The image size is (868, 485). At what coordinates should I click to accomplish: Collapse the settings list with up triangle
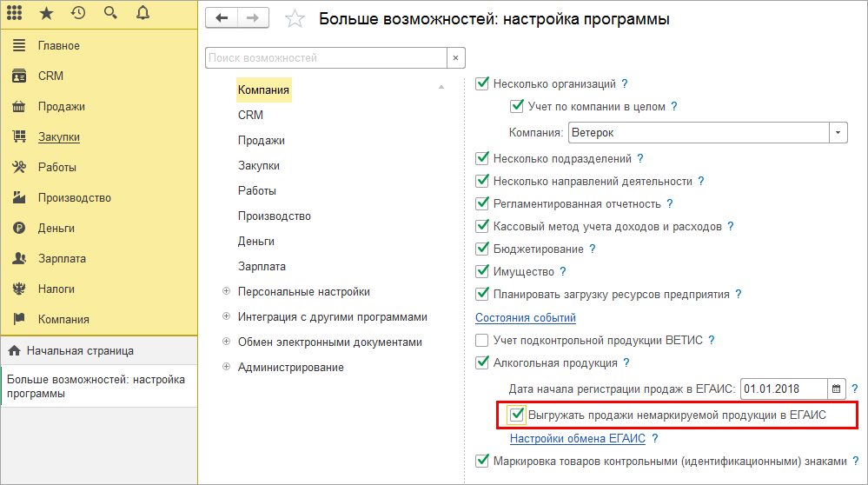(441, 87)
